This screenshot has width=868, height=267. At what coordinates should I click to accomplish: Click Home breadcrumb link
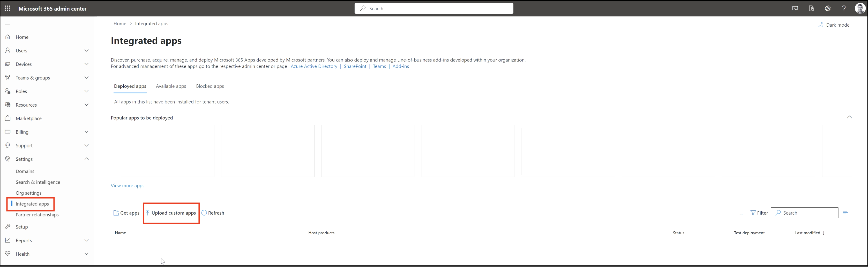(x=119, y=23)
